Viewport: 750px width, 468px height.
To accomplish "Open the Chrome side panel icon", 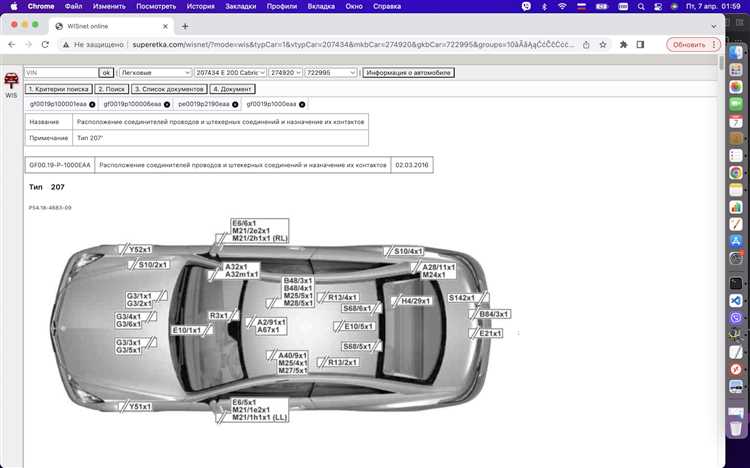I will 640,45.
